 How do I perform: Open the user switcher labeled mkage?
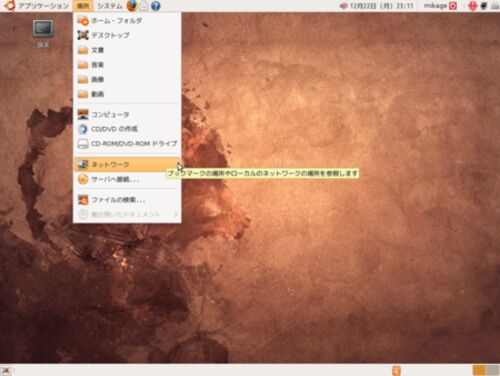(x=435, y=6)
